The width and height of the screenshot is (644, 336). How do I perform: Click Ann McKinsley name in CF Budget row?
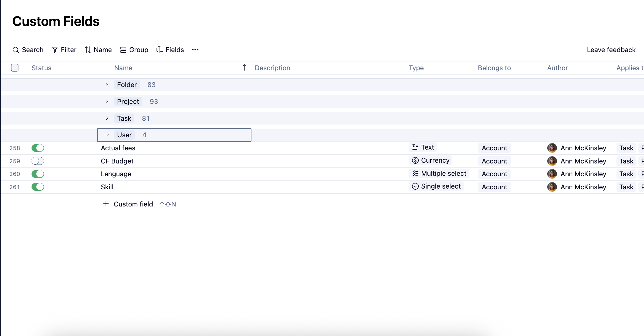583,161
